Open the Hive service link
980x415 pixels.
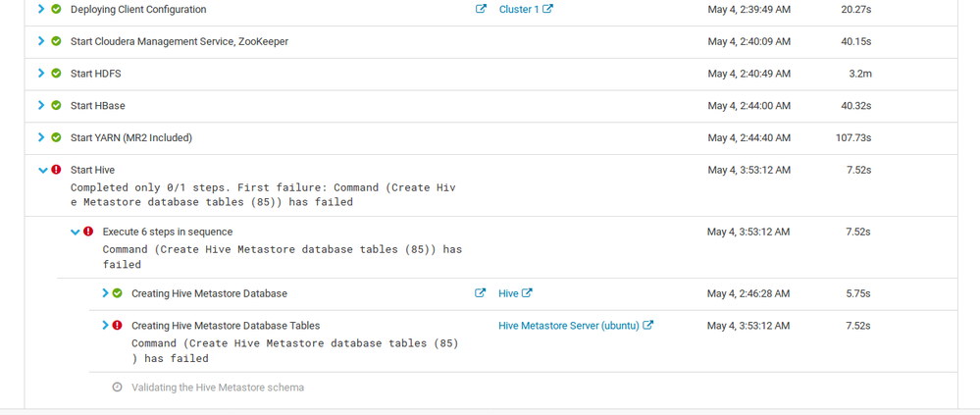click(508, 293)
